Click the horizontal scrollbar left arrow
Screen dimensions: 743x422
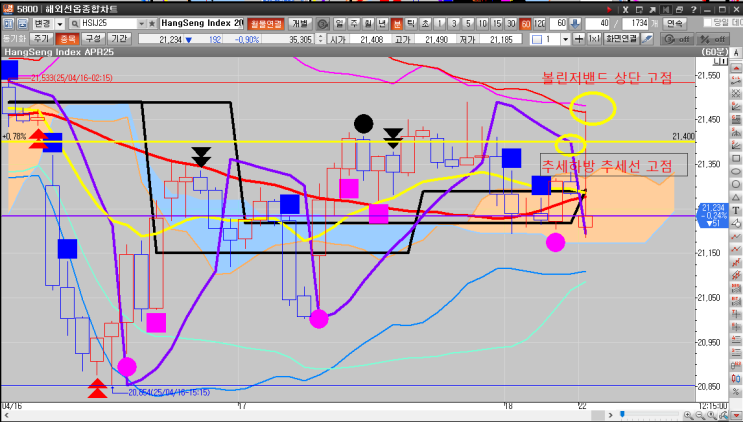click(6, 415)
